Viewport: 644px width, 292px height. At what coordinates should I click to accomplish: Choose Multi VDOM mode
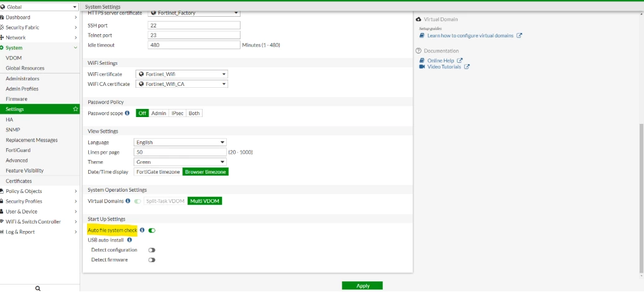[205, 201]
